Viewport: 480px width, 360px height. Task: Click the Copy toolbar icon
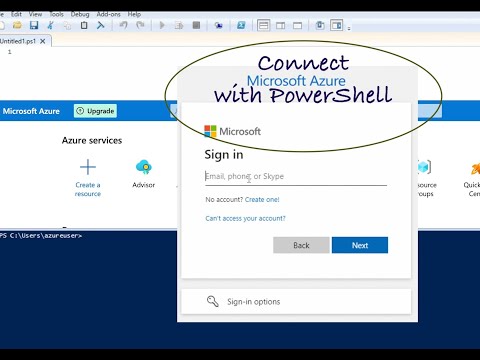[x=67, y=25]
